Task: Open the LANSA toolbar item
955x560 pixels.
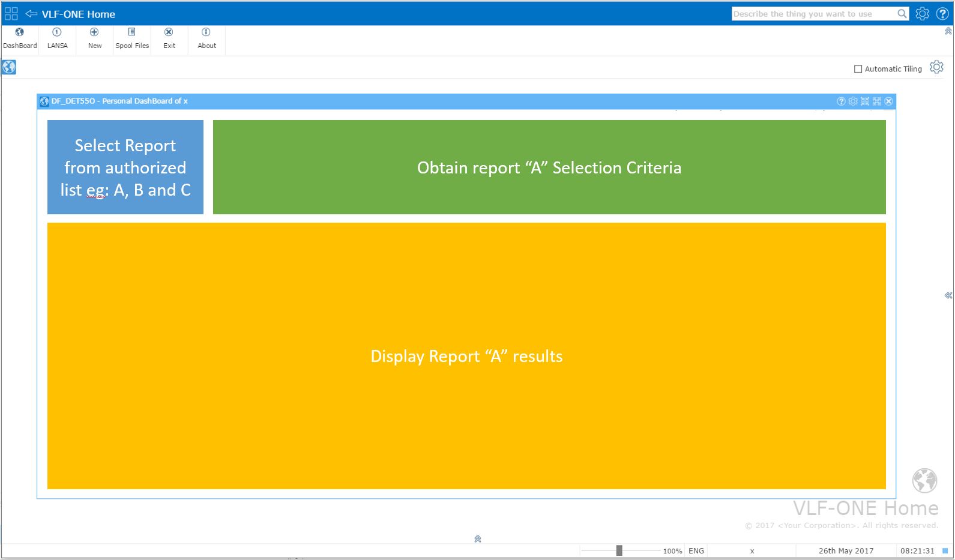Action: (x=57, y=38)
